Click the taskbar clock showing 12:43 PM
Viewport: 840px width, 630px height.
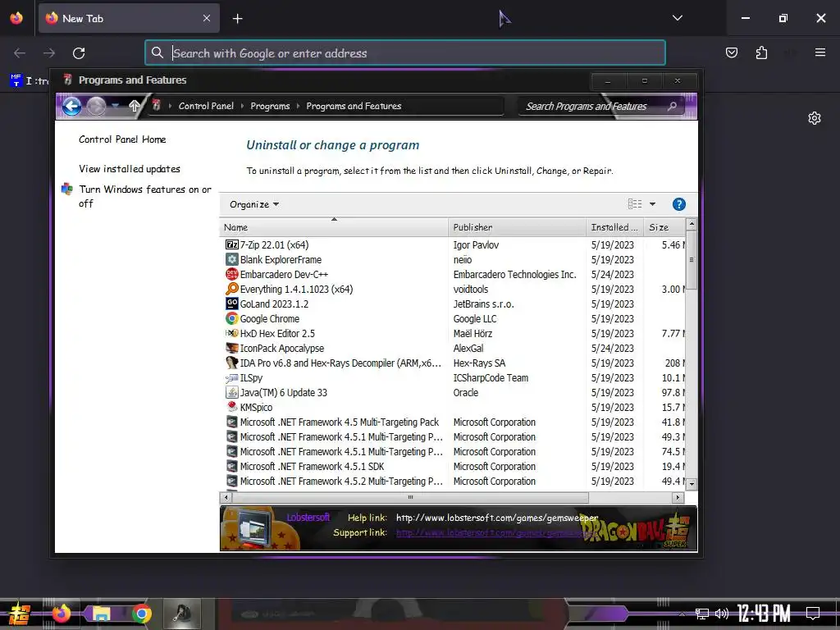(764, 614)
